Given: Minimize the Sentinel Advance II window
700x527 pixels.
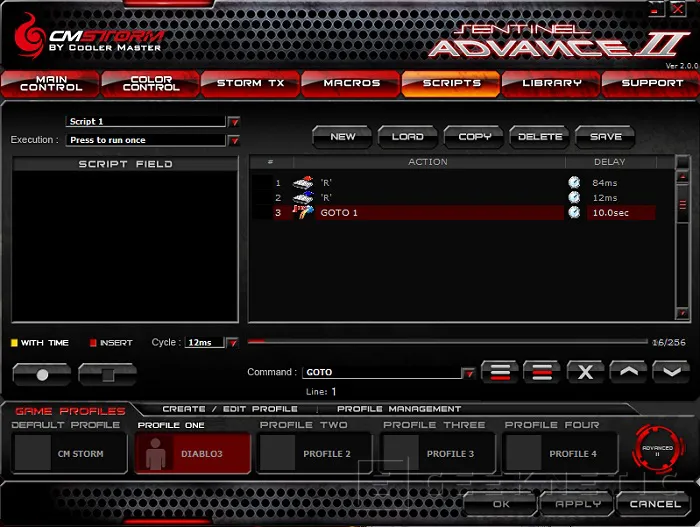Looking at the screenshot, I should [655, 9].
